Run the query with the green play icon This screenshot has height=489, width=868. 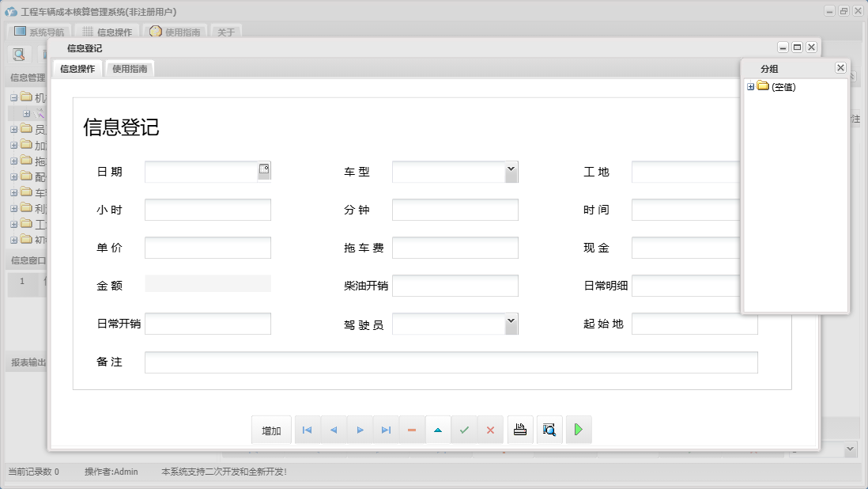(578, 429)
